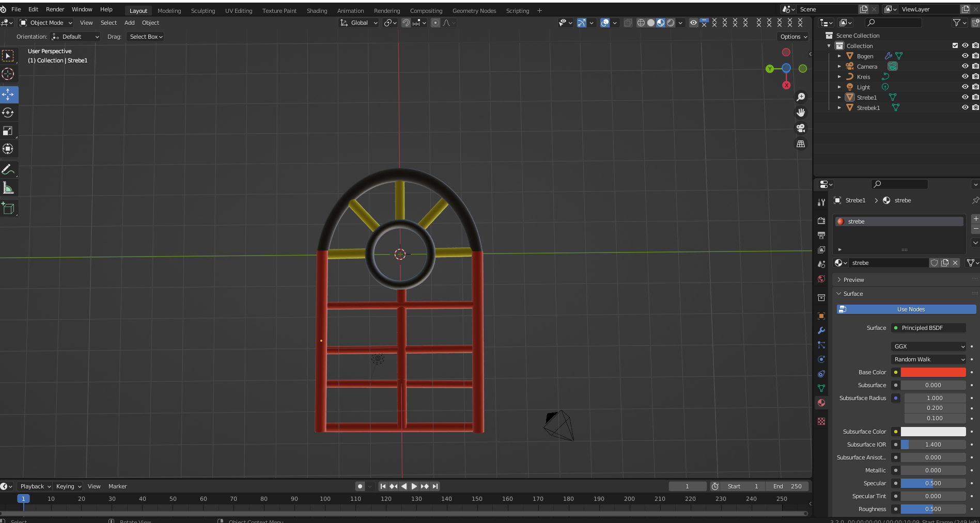Click the red Base Color swatch
The image size is (980, 523).
pyautogui.click(x=933, y=372)
